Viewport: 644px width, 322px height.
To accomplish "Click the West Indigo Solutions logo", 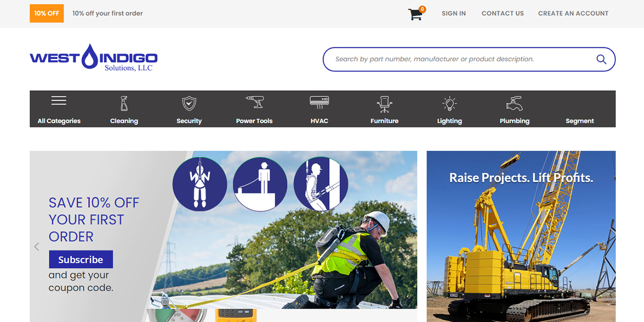I will 94,58.
